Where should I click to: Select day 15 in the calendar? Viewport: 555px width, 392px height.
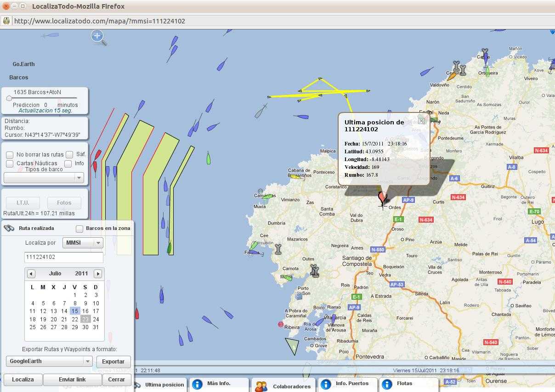(74, 311)
